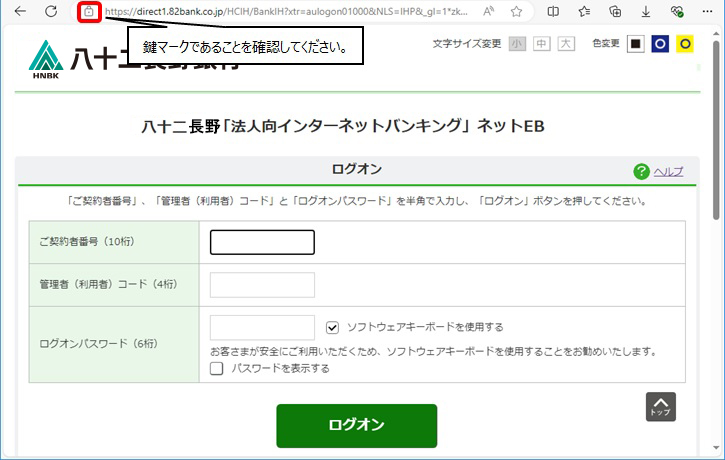Choose the black color scheme swatch
This screenshot has height=460, width=725.
(635, 44)
